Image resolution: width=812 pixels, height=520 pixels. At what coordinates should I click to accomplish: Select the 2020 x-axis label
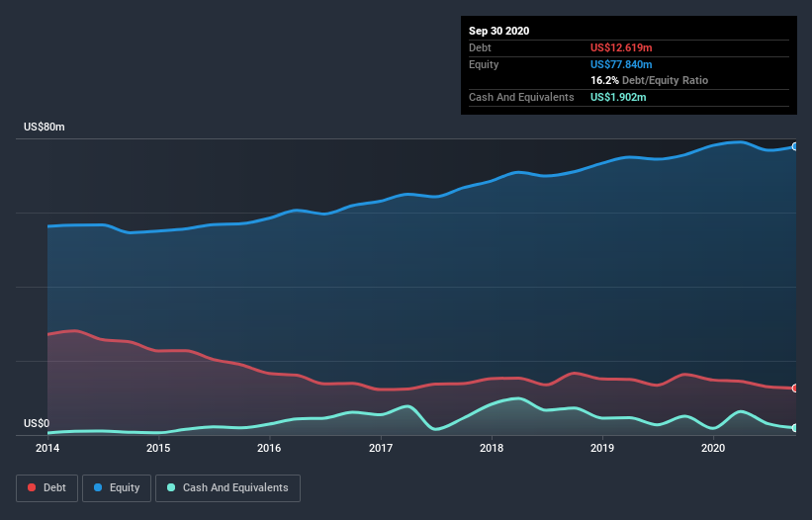(713, 448)
